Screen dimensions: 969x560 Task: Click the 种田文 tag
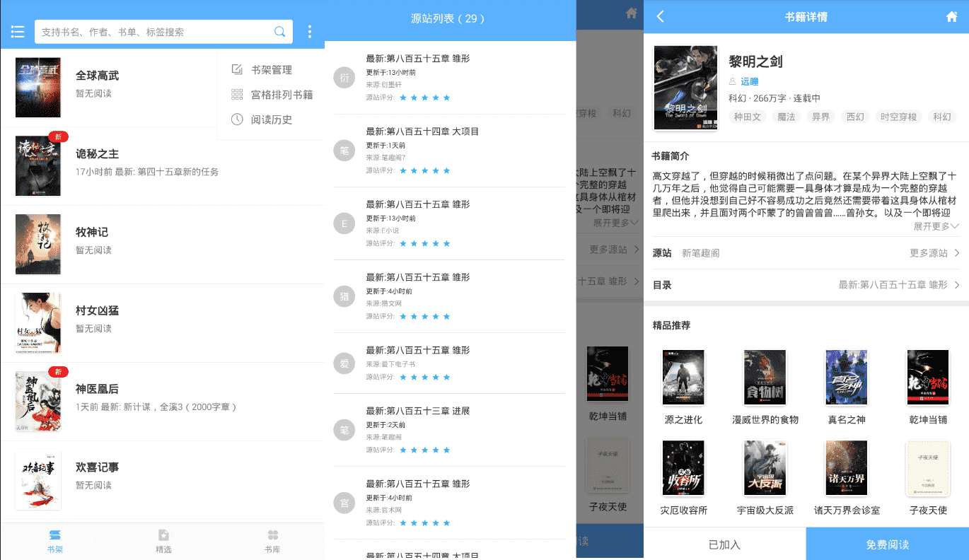(747, 117)
